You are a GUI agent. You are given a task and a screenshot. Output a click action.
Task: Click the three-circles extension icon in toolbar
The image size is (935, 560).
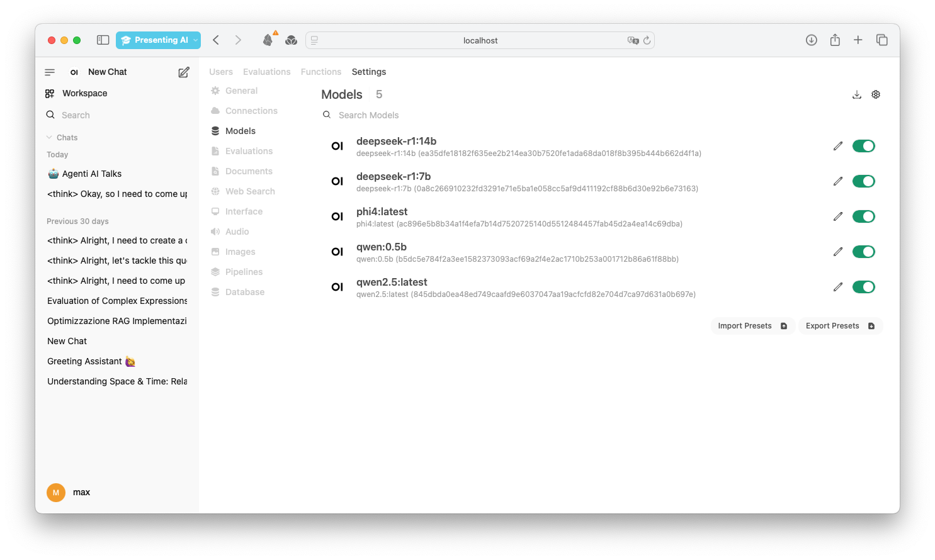(x=291, y=40)
